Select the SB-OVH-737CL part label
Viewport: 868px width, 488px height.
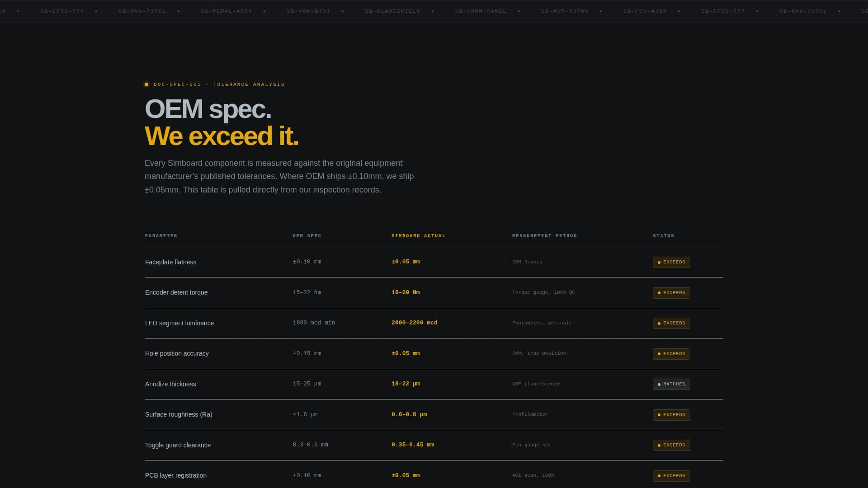[142, 11]
